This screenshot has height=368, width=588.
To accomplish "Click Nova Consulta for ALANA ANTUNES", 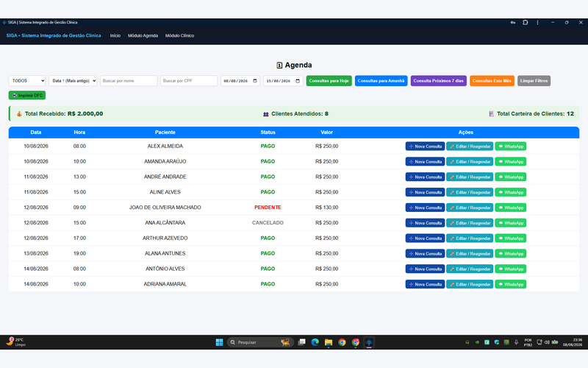I will pyautogui.click(x=425, y=253).
